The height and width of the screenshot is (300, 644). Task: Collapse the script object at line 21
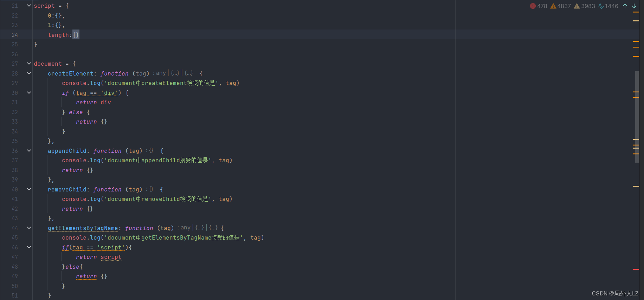coord(29,6)
